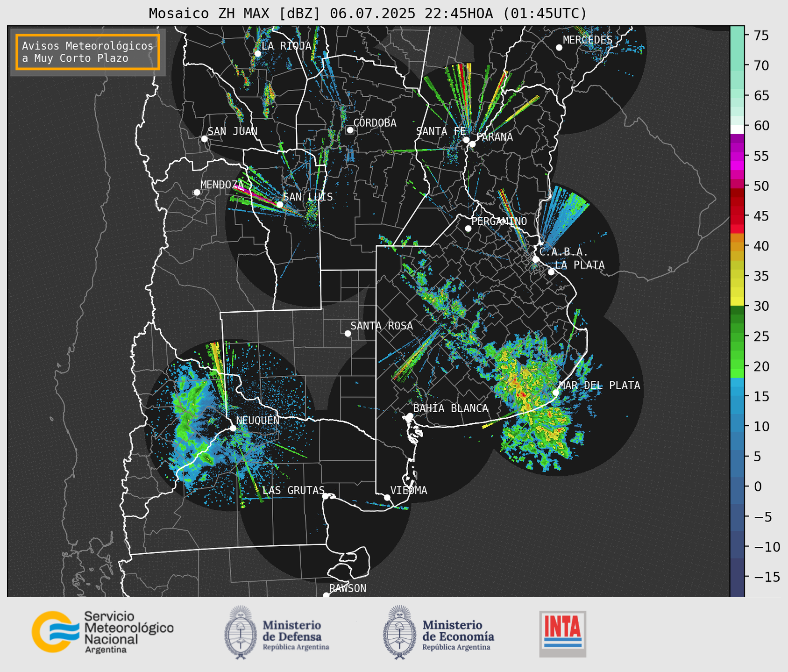Click the PARANÁ city dot
Screen dimensions: 788x672
[472, 144]
